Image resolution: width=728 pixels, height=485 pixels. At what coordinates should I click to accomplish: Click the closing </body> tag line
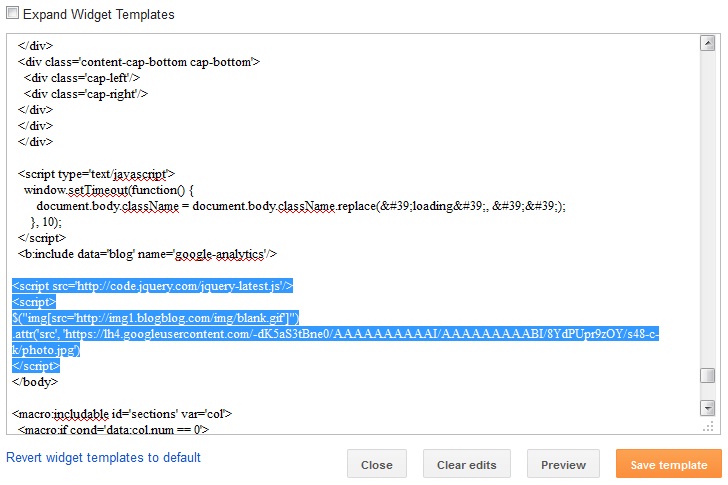35,382
